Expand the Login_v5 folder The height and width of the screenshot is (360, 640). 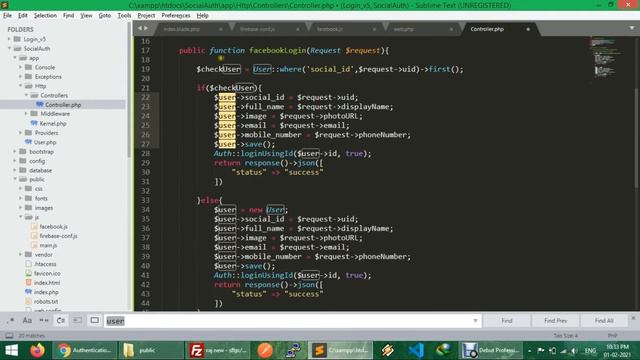pos(9,39)
